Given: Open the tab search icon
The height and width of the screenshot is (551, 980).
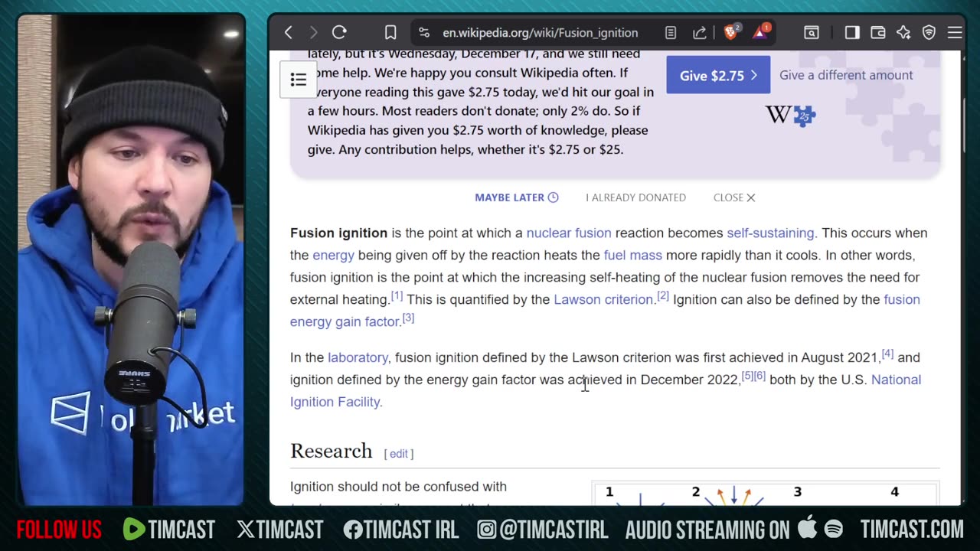Looking at the screenshot, I should click(x=812, y=33).
